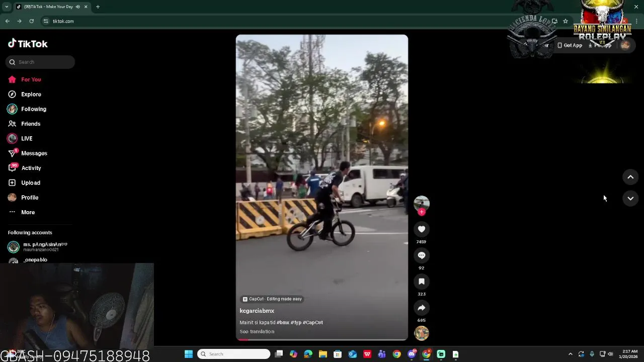644x362 pixels.
Task: Open the Explore page
Action: click(31, 94)
